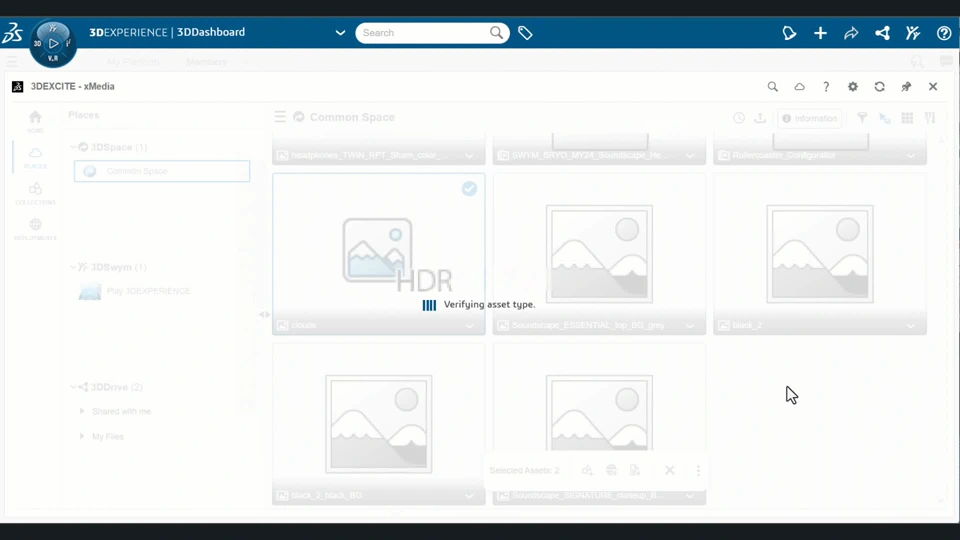Open more options dots in selection bar
The width and height of the screenshot is (960, 540).
click(698, 470)
